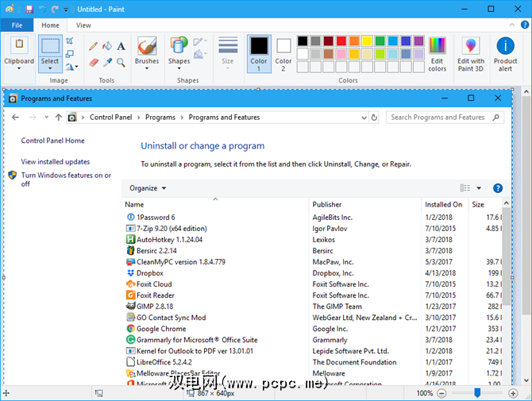The height and width of the screenshot is (401, 532).
Task: Open the Rotate or flip menu
Action: [71, 67]
